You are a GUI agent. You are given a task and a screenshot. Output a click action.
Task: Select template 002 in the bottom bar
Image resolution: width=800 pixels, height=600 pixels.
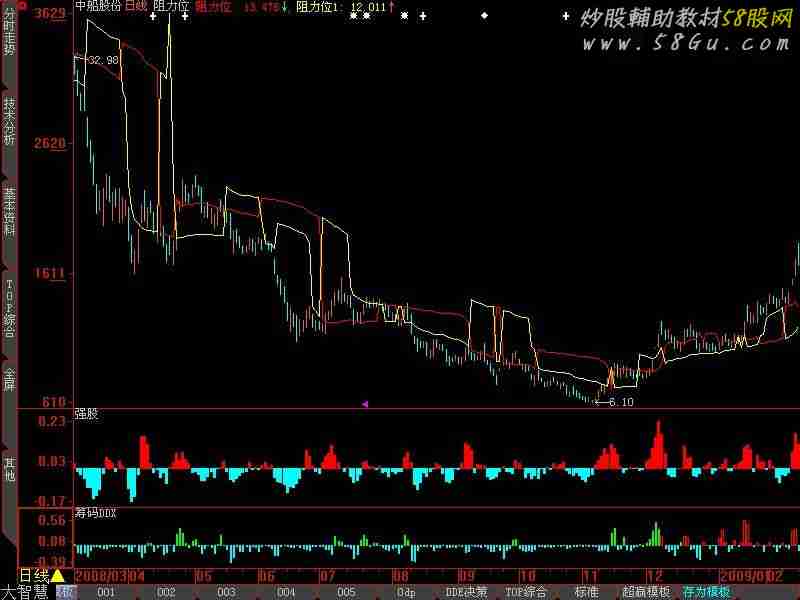(166, 592)
